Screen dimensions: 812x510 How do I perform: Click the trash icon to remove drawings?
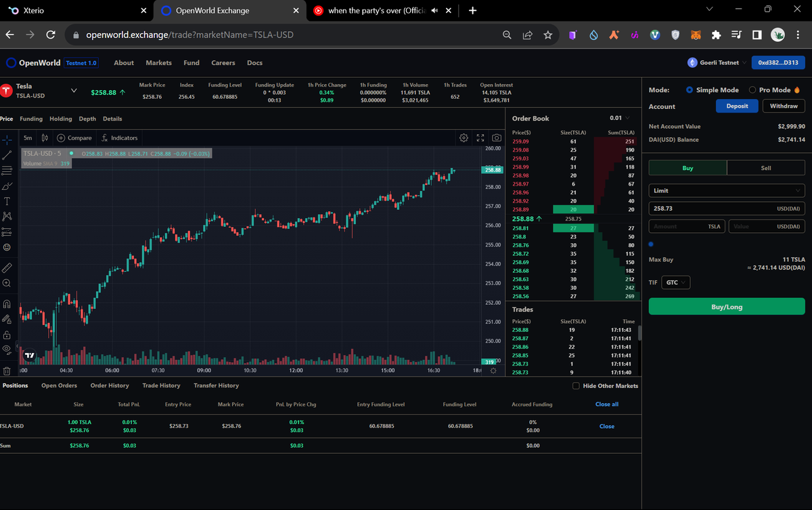[7, 371]
